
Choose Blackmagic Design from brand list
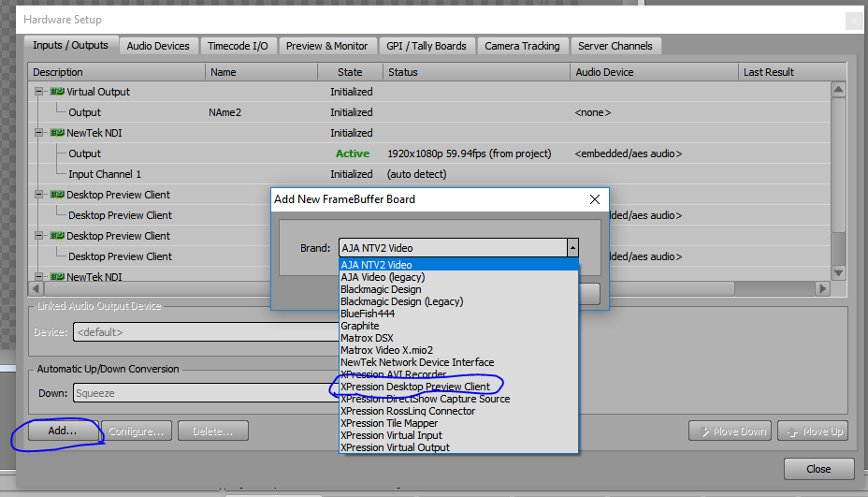point(458,289)
